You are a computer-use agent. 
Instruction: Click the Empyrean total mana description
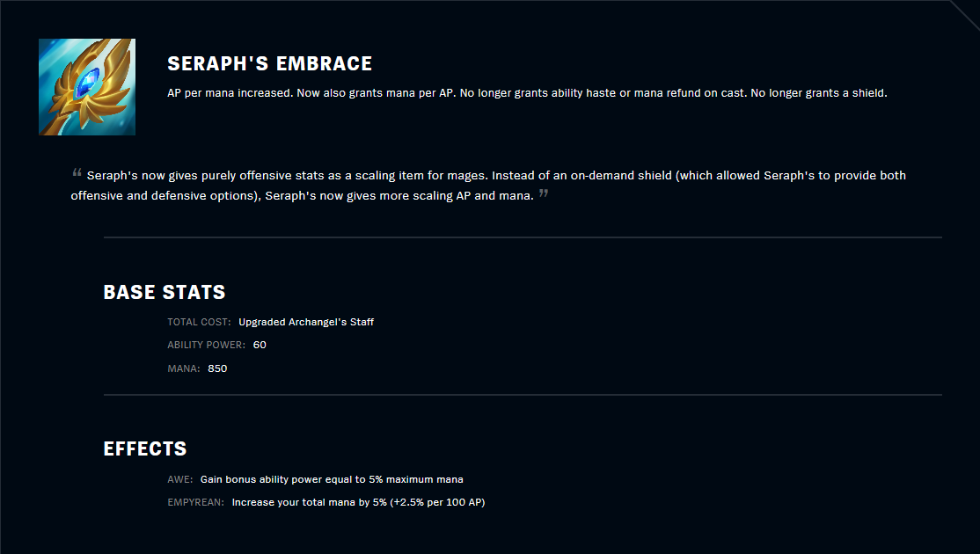[x=358, y=502]
